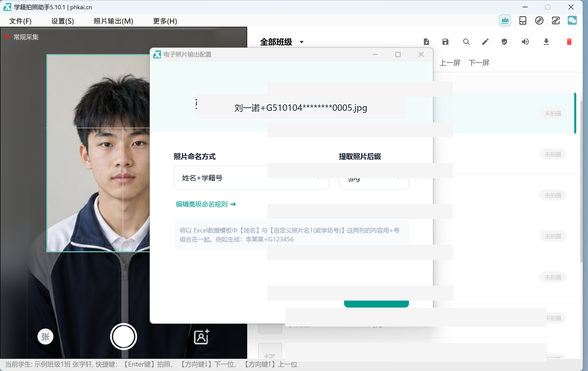Click the status bar 当前学生 text
The width and height of the screenshot is (588, 371).
point(151,365)
